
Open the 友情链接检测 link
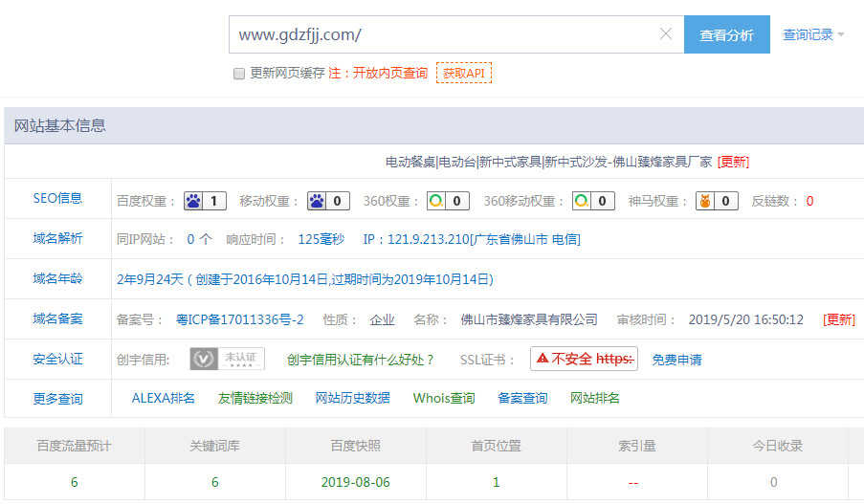pyautogui.click(x=255, y=398)
